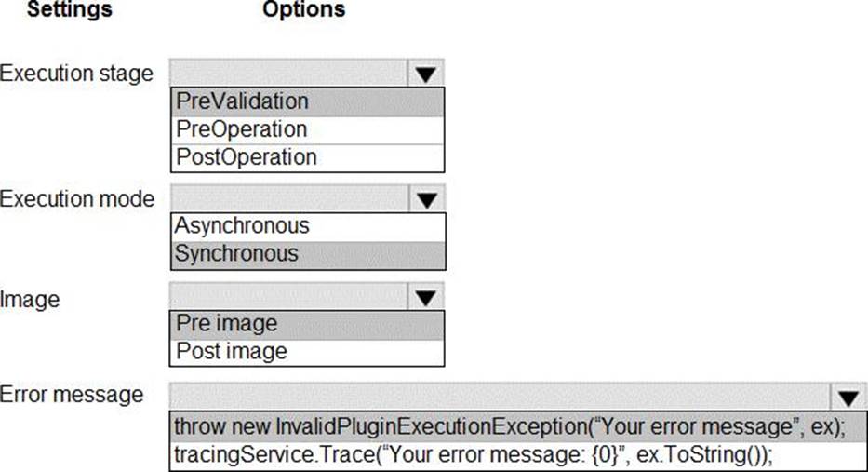Click the Execution stage dropdown arrow

coord(425,74)
